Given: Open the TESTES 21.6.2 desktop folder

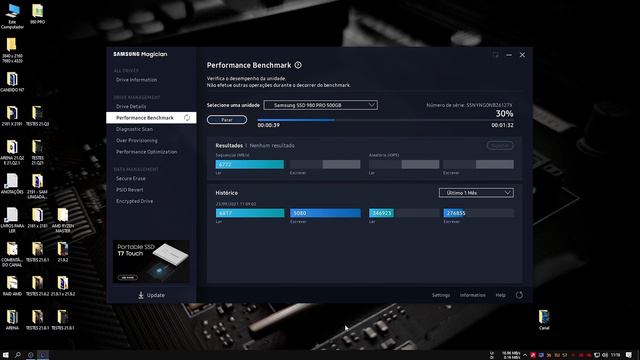Looking at the screenshot, I should point(38,286).
